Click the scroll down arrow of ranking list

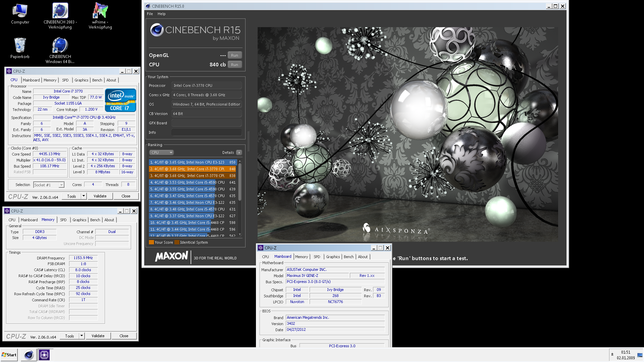[x=240, y=235]
